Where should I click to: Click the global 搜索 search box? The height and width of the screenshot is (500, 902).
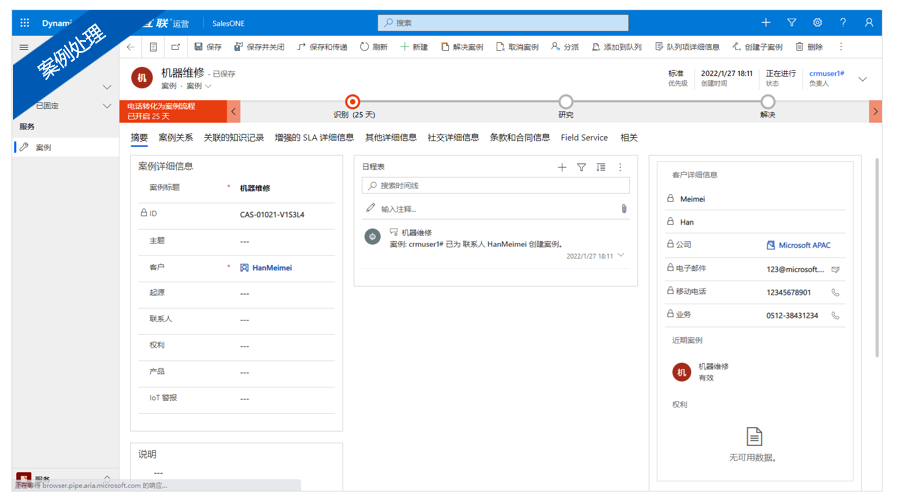(x=503, y=23)
